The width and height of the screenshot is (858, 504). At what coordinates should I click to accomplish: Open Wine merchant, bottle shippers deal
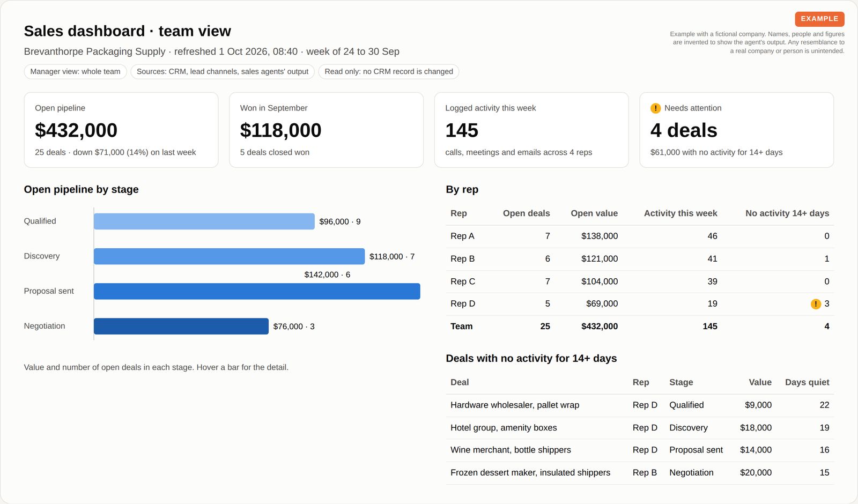(511, 450)
